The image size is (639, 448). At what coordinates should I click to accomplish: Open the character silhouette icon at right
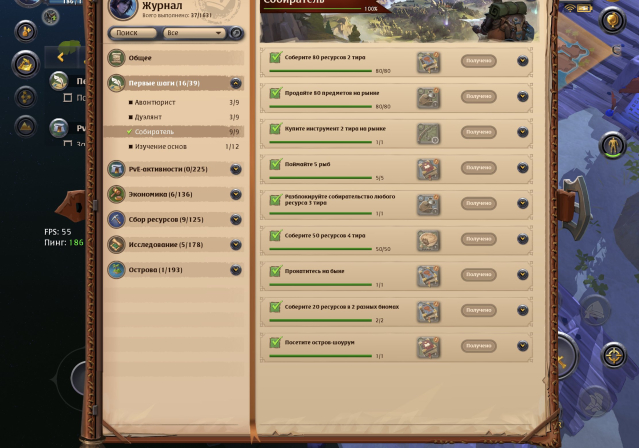(x=613, y=145)
